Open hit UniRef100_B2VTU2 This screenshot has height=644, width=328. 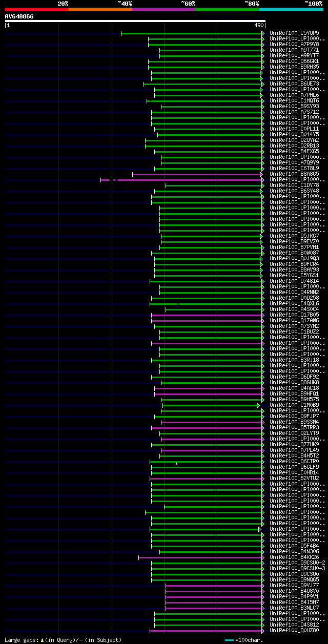point(294,479)
